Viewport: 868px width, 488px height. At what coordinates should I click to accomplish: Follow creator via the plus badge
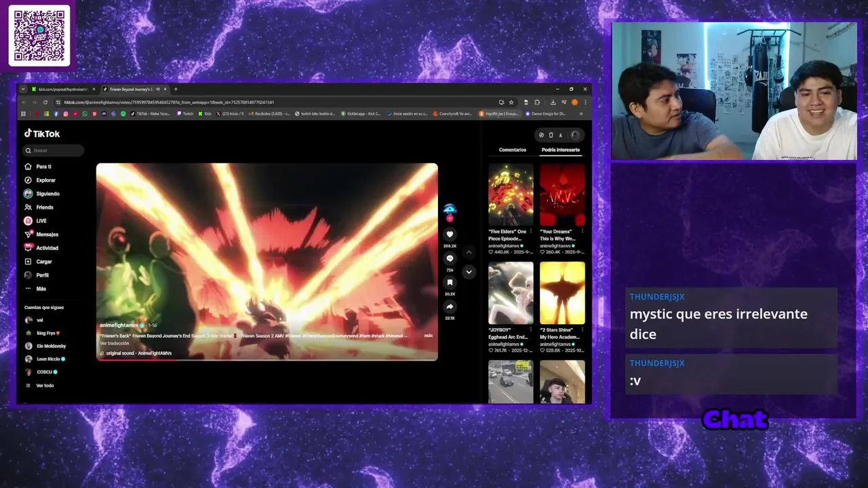pyautogui.click(x=450, y=218)
